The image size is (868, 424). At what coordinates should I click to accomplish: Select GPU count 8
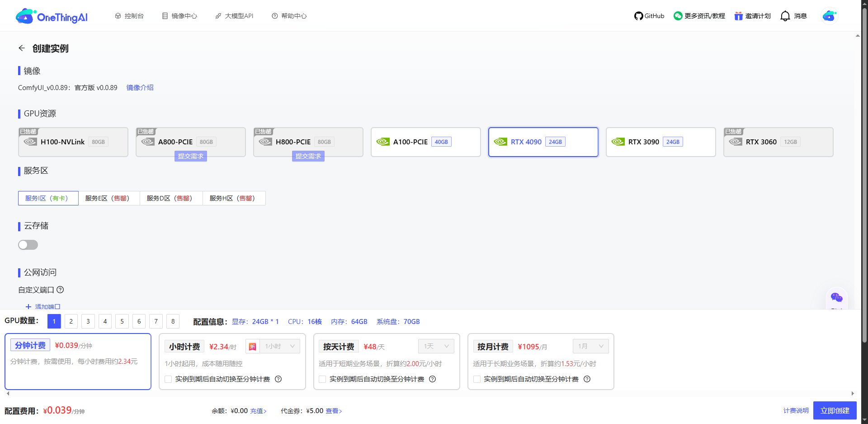(173, 321)
